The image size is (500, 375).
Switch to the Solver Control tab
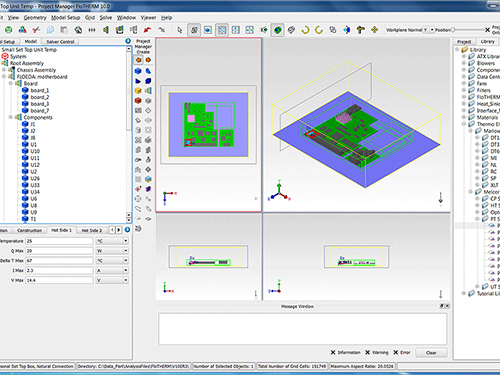[60, 42]
